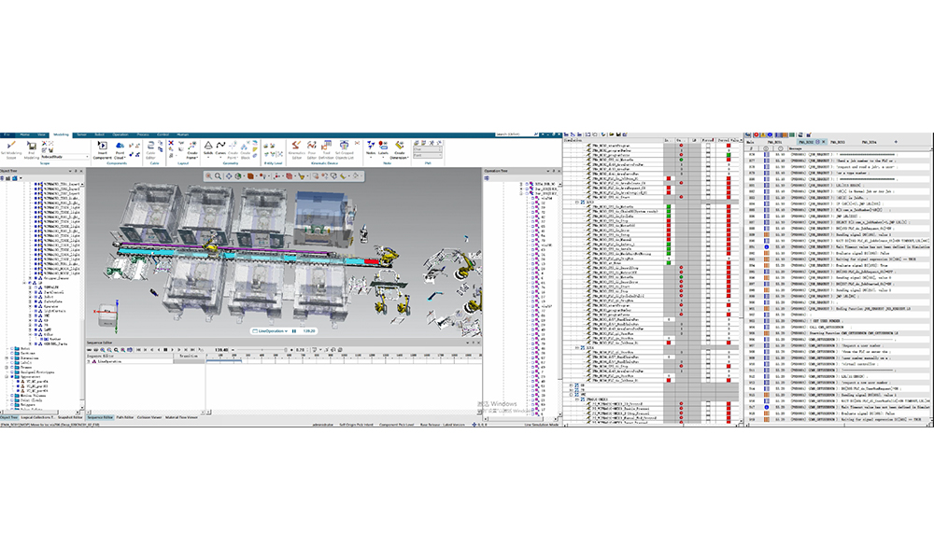Toggle the Forced checkbox in the third signal row

706,155
